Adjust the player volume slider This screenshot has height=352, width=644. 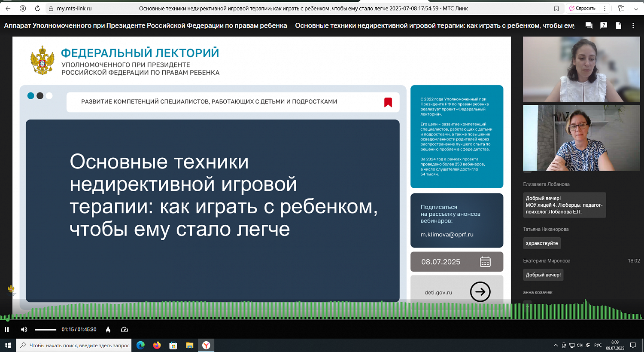(46, 330)
